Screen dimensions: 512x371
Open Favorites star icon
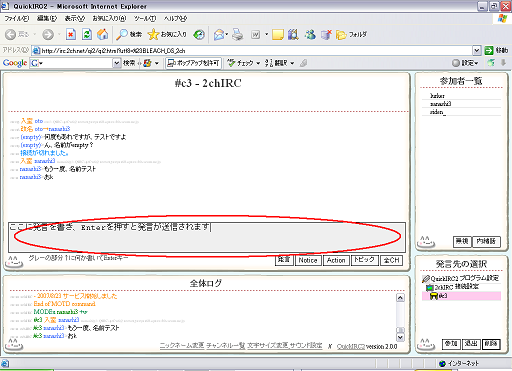pos(153,34)
